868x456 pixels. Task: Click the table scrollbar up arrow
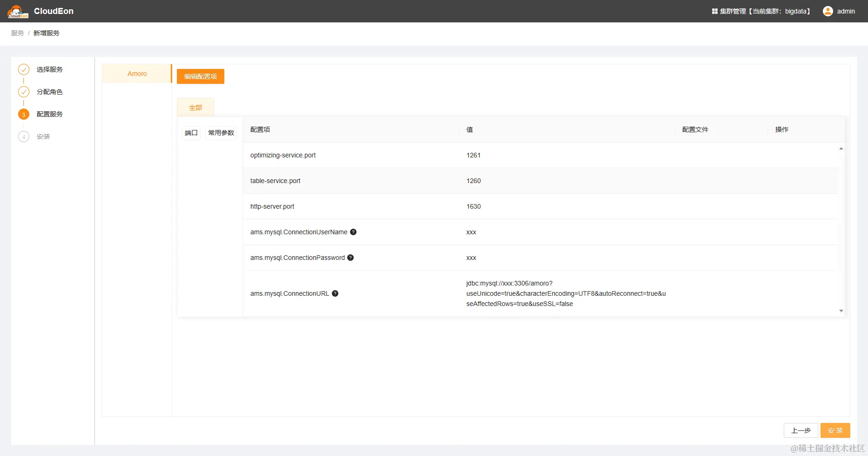(841, 149)
